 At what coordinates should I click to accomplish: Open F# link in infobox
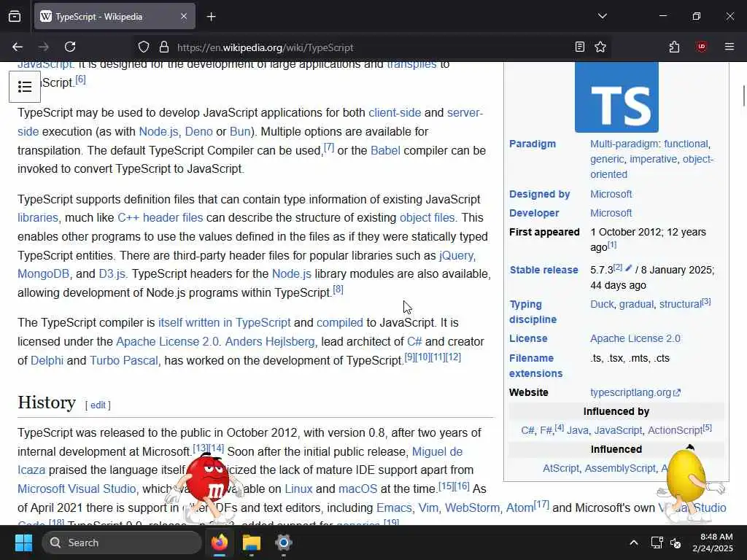tap(546, 430)
